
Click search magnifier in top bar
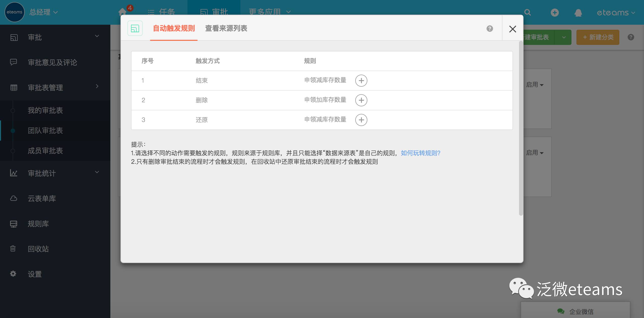(527, 13)
